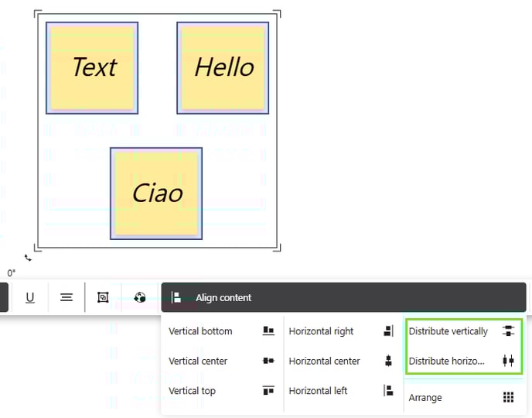Click the Vertical center icon
The image size is (532, 418).
(268, 361)
